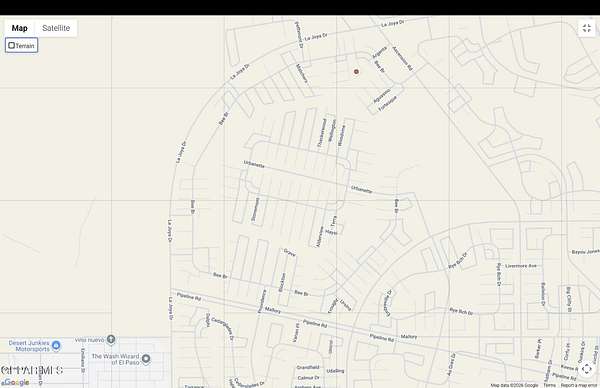Click the Desert Junkies Motorsports label
This screenshot has width=600, height=388.
(x=29, y=346)
